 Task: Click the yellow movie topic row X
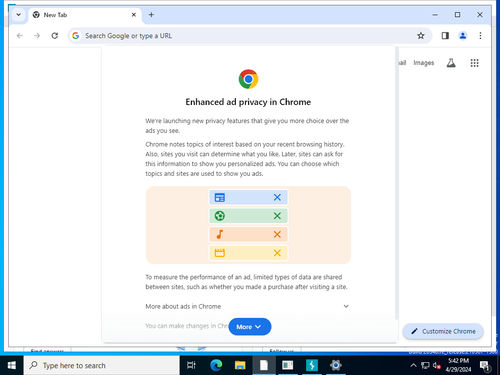(x=277, y=253)
